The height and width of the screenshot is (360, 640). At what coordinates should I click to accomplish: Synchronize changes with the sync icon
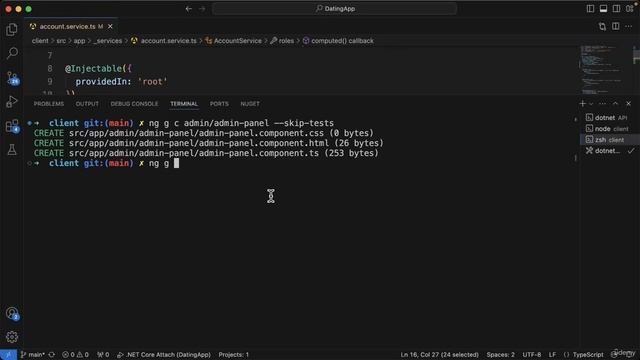click(51, 355)
